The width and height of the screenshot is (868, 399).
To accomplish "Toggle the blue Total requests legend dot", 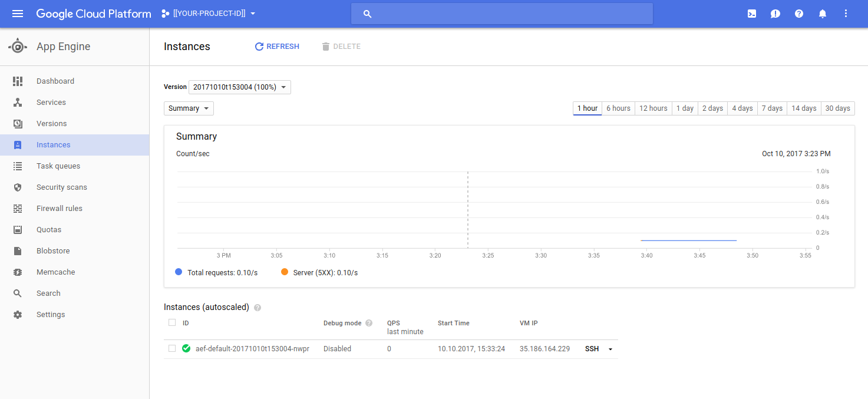I will tap(179, 272).
